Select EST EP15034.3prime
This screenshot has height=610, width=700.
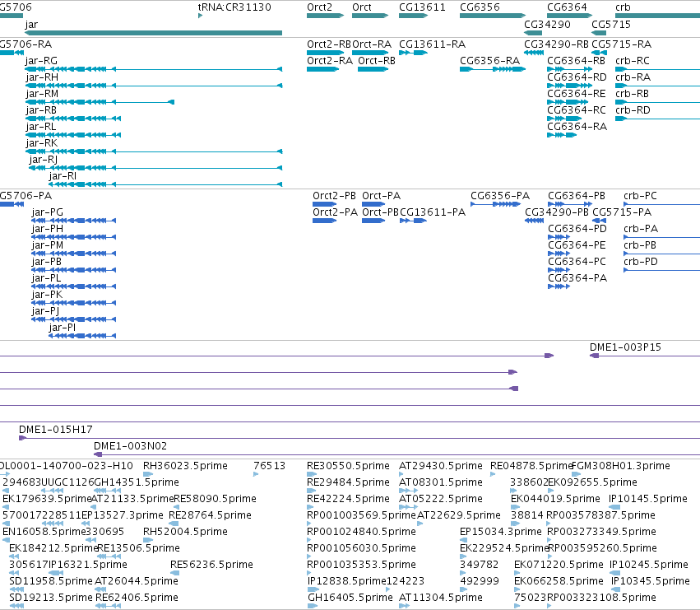462,540
